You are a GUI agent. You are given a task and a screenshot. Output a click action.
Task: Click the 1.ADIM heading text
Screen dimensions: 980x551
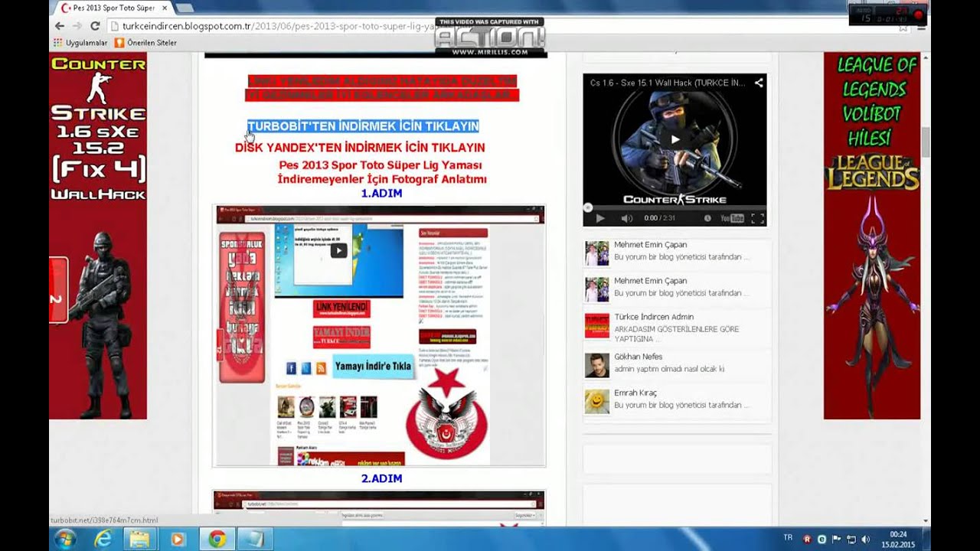(x=381, y=194)
